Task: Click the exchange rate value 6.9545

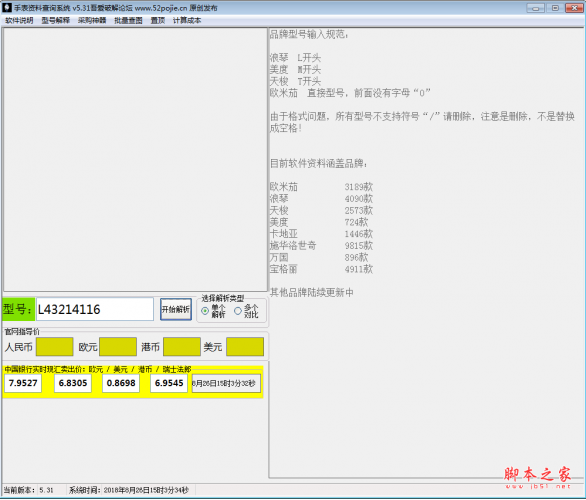Action: coord(169,383)
